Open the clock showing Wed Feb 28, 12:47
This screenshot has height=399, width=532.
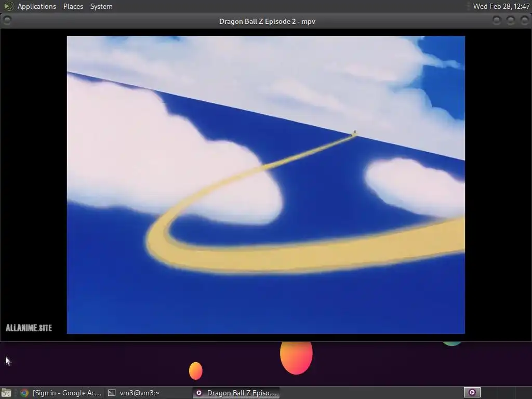pyautogui.click(x=501, y=6)
